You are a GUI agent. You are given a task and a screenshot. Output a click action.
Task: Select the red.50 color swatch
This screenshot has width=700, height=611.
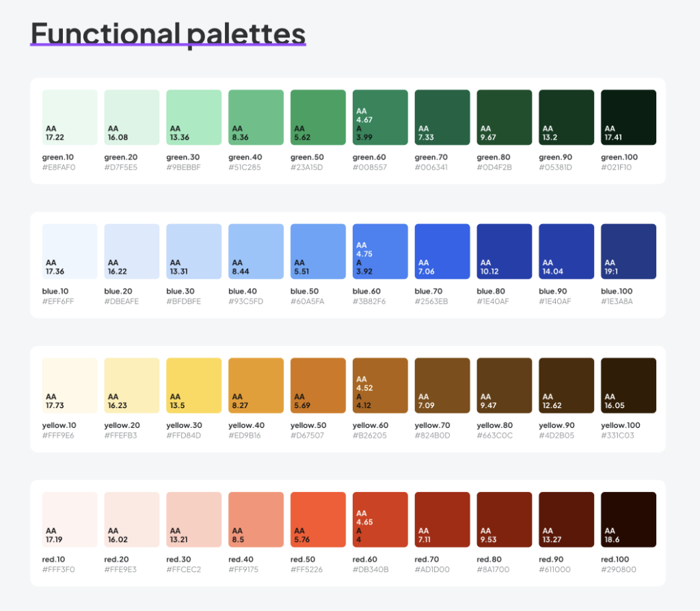[x=318, y=519]
